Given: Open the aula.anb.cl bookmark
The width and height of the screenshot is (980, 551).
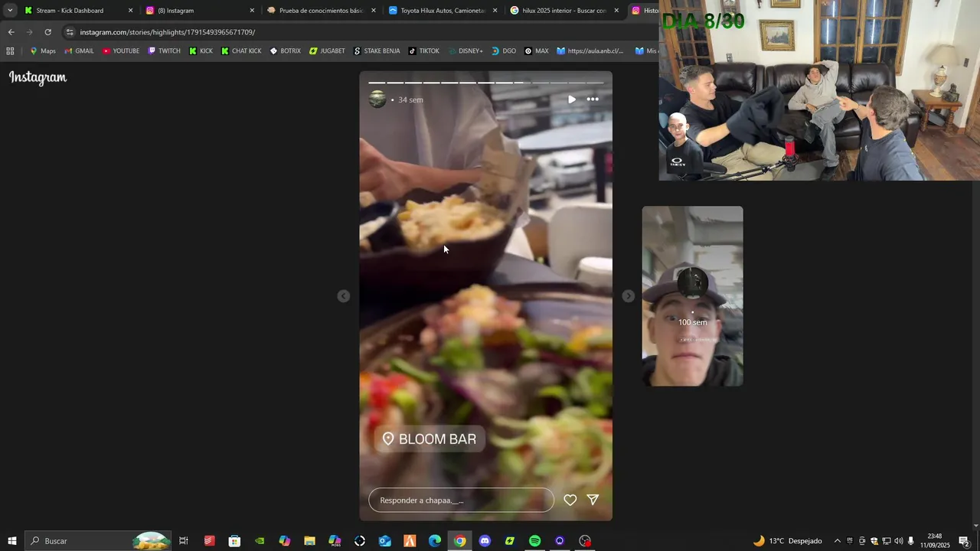Looking at the screenshot, I should pos(590,51).
